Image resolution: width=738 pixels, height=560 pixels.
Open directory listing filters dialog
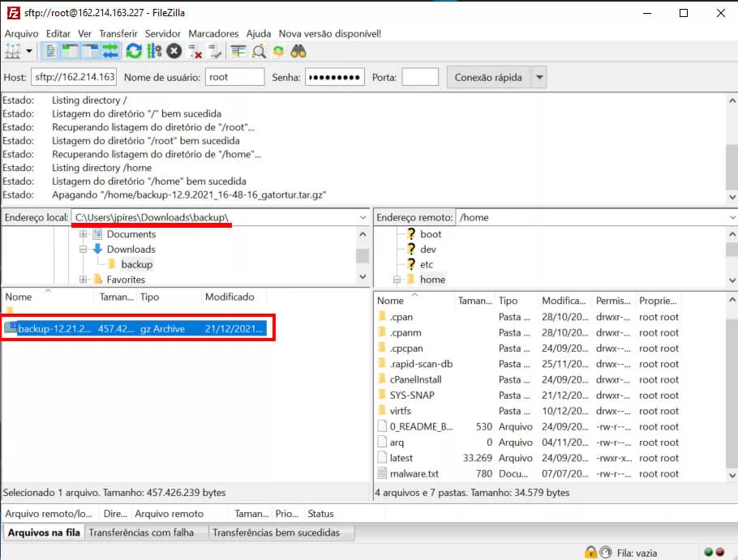(x=238, y=51)
